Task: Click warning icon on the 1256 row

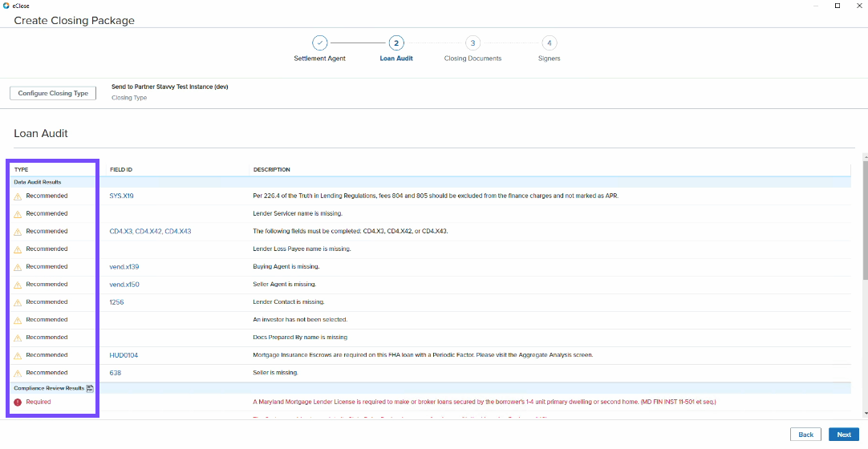Action: click(x=18, y=302)
